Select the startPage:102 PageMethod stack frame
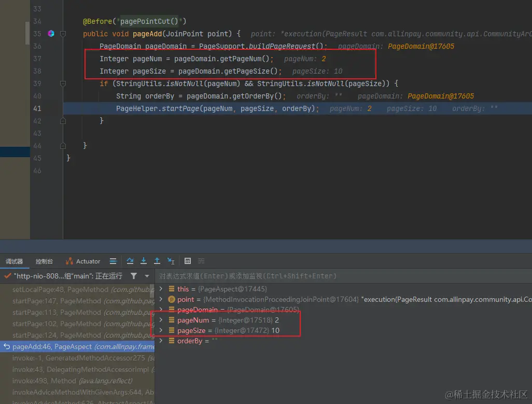The height and width of the screenshot is (404, 532). click(77, 324)
